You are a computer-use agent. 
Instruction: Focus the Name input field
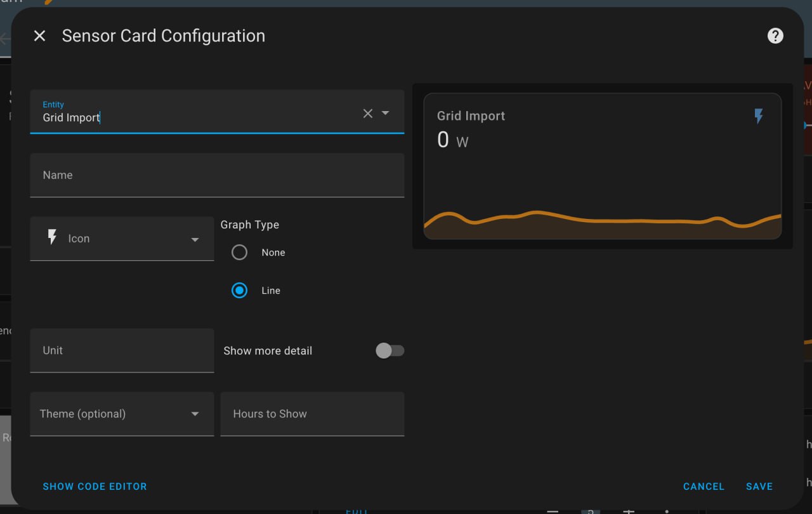[x=217, y=175]
